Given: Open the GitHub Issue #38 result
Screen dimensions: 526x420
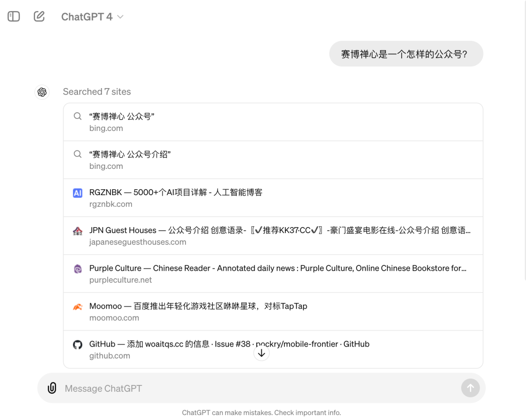Looking at the screenshot, I should coord(273,349).
